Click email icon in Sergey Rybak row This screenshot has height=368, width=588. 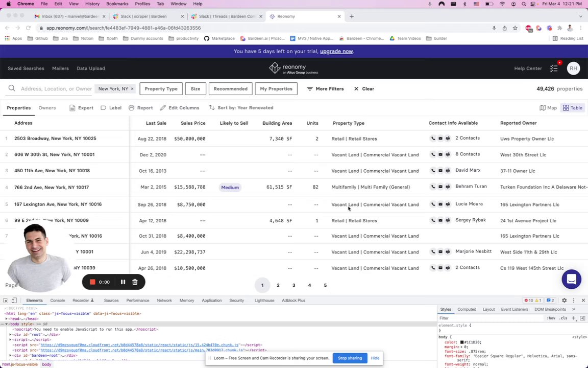[440, 220]
